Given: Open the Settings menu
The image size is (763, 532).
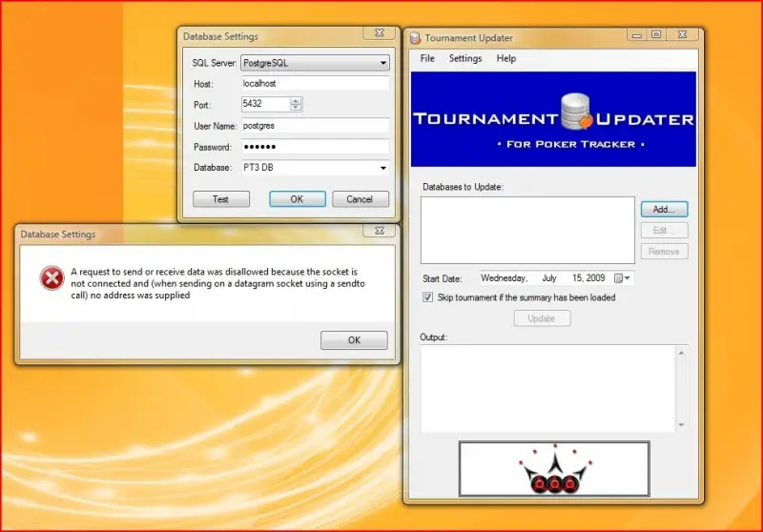Looking at the screenshot, I should [x=465, y=58].
